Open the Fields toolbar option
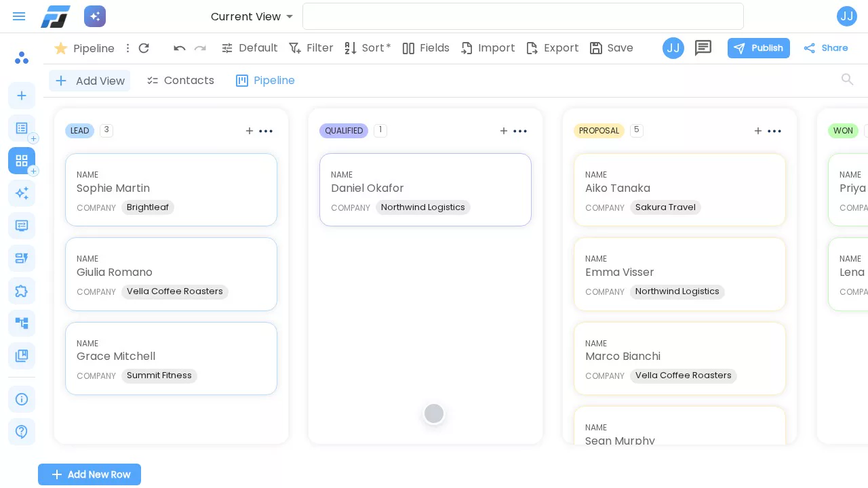 click(x=426, y=48)
